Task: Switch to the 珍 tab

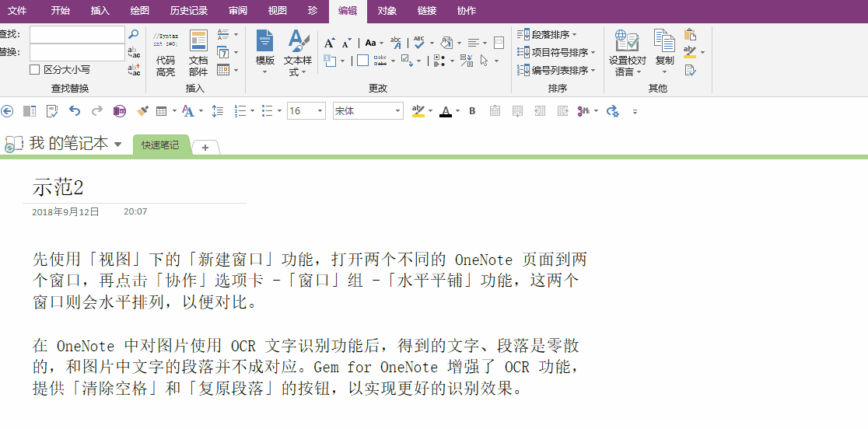Action: [312, 11]
